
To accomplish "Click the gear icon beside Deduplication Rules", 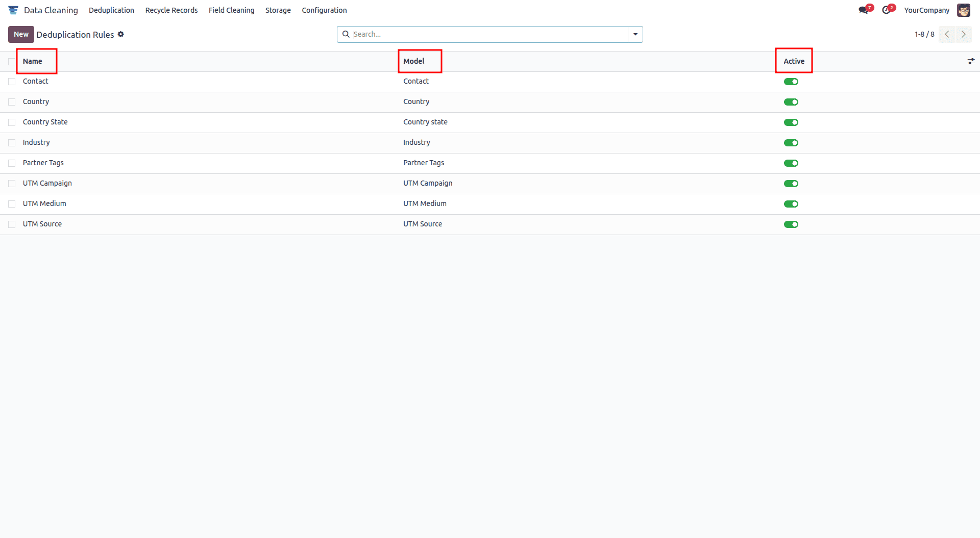I will (121, 34).
